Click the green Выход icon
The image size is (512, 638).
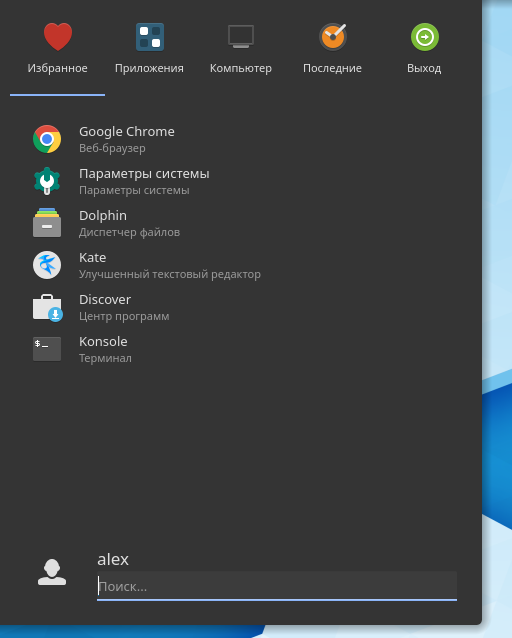[x=424, y=37]
